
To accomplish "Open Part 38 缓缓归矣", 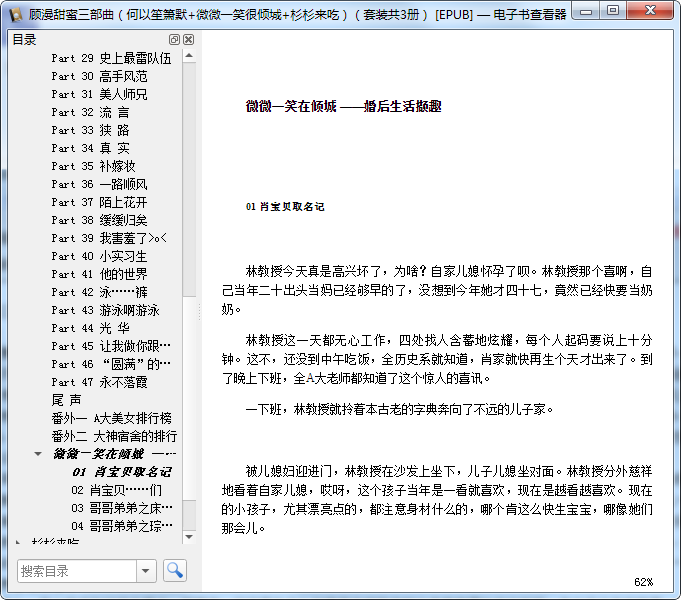I will click(x=99, y=220).
